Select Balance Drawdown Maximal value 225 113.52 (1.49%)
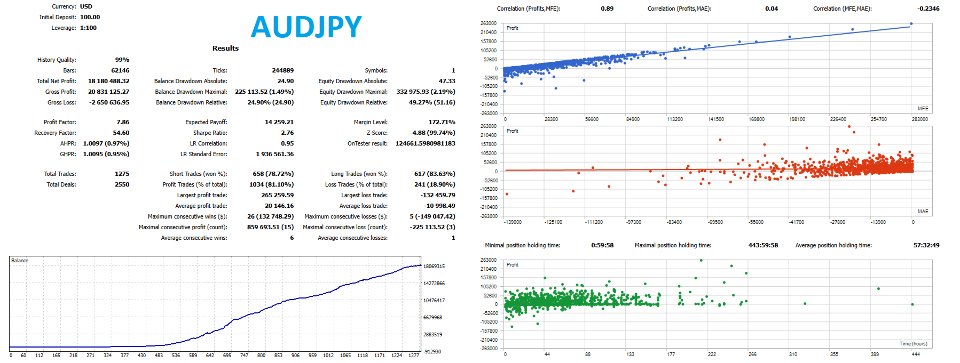The width and height of the screenshot is (960, 363). coord(264,92)
